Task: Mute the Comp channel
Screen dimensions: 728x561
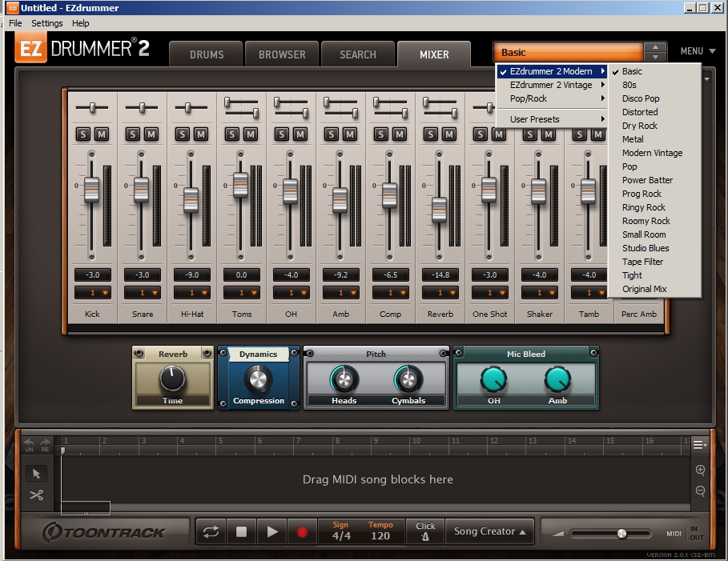Action: (400, 134)
